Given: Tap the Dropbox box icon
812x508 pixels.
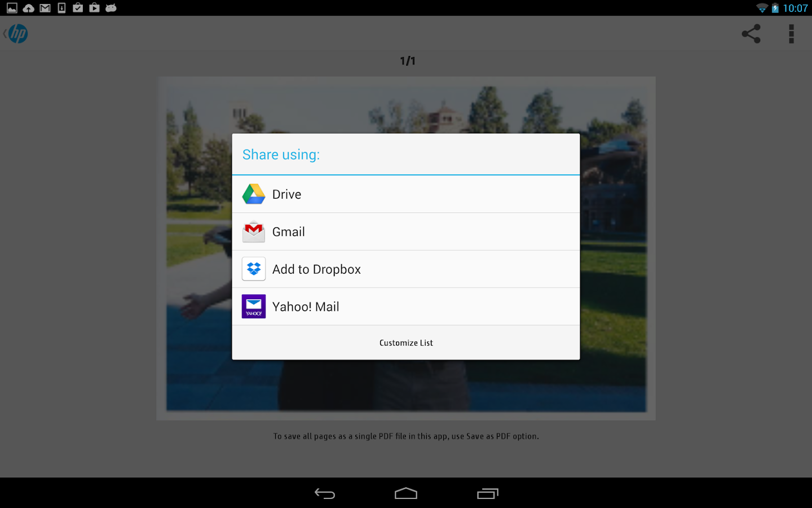Looking at the screenshot, I should click(253, 269).
